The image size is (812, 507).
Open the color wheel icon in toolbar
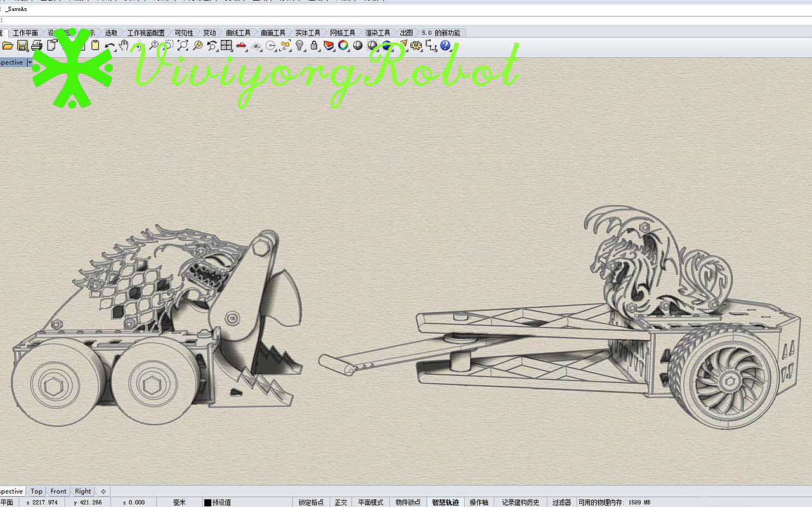coord(343,46)
